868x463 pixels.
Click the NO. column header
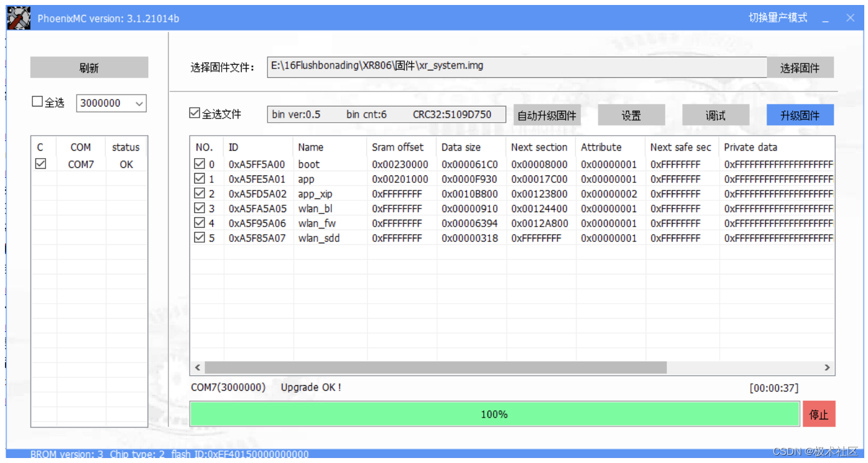pos(204,147)
